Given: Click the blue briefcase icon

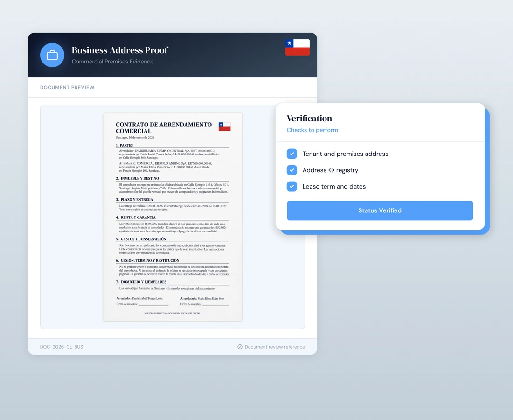Looking at the screenshot, I should [52, 55].
